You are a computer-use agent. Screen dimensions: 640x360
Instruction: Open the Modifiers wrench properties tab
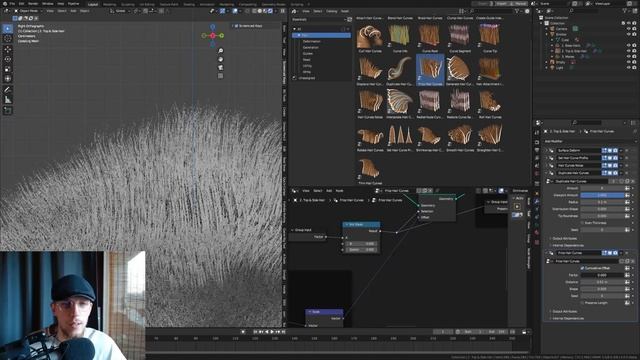click(x=537, y=201)
